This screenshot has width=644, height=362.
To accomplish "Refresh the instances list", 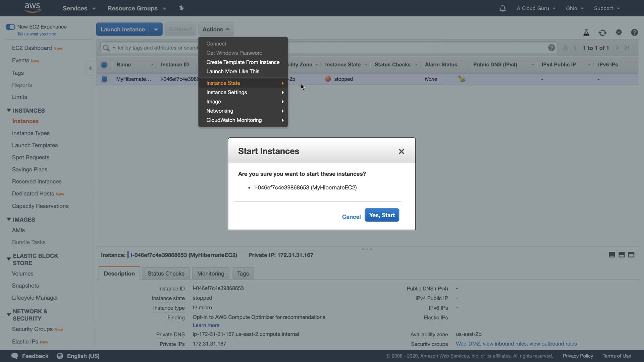I will (602, 33).
